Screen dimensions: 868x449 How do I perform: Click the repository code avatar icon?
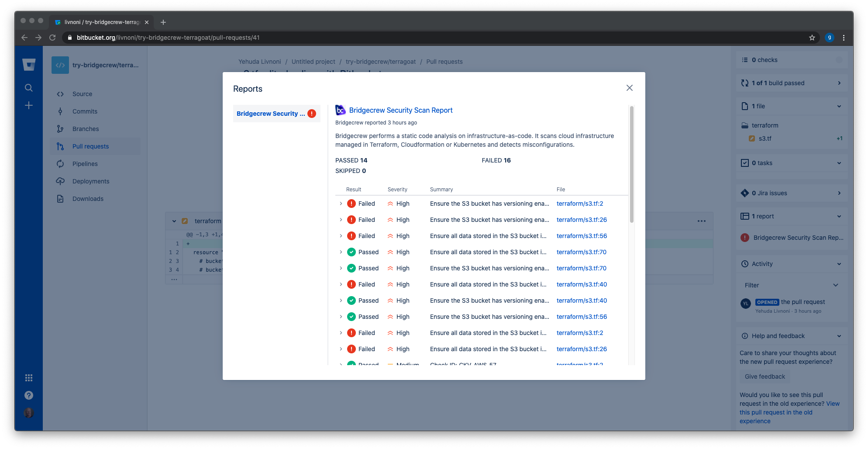click(60, 65)
